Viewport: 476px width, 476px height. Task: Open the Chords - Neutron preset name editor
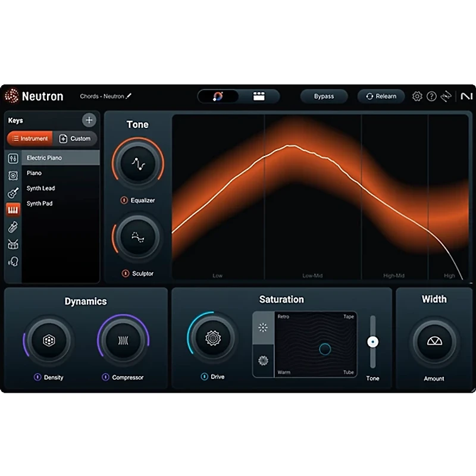tap(105, 96)
